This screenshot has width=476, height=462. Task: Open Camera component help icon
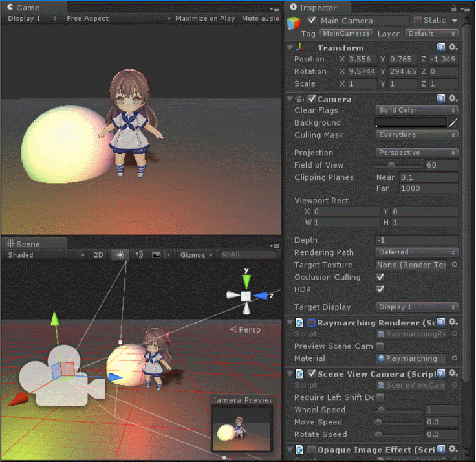(x=441, y=99)
